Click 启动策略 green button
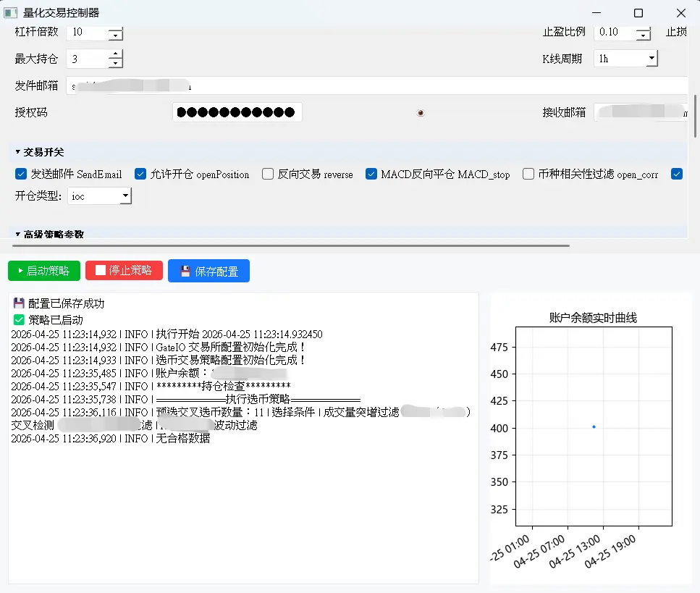 click(44, 271)
